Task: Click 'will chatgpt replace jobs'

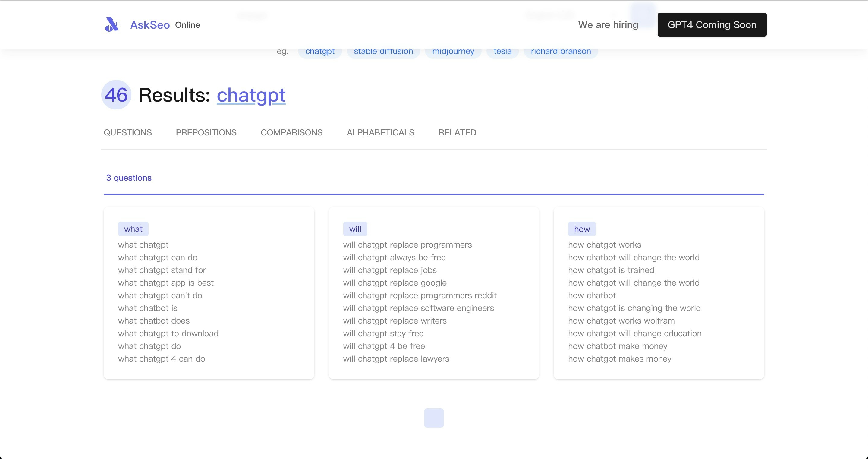Action: tap(390, 270)
